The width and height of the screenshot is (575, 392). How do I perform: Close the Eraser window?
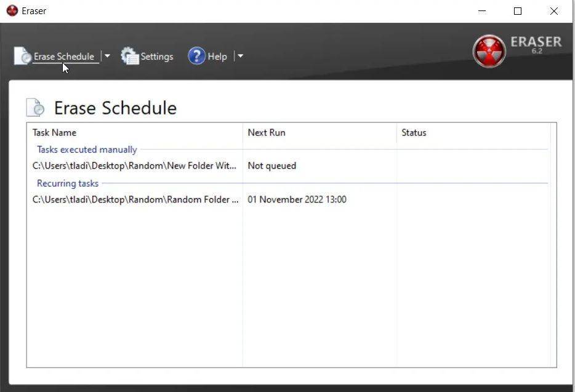pos(553,11)
